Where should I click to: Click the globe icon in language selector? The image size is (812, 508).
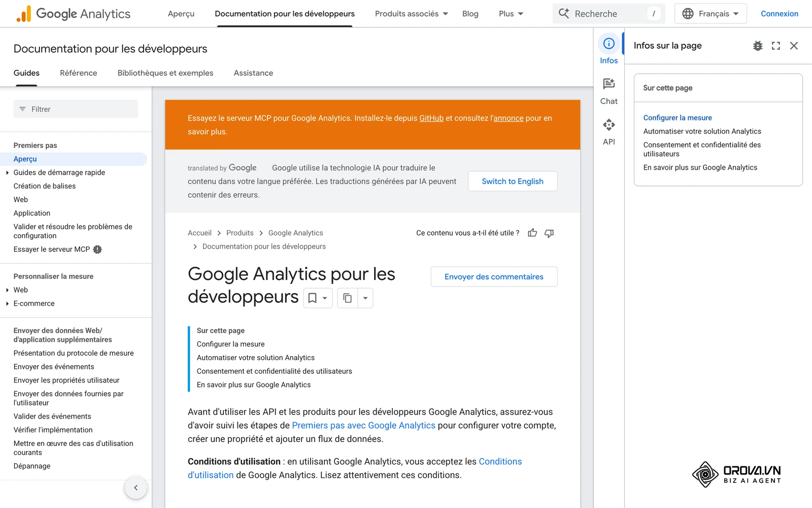coord(688,14)
